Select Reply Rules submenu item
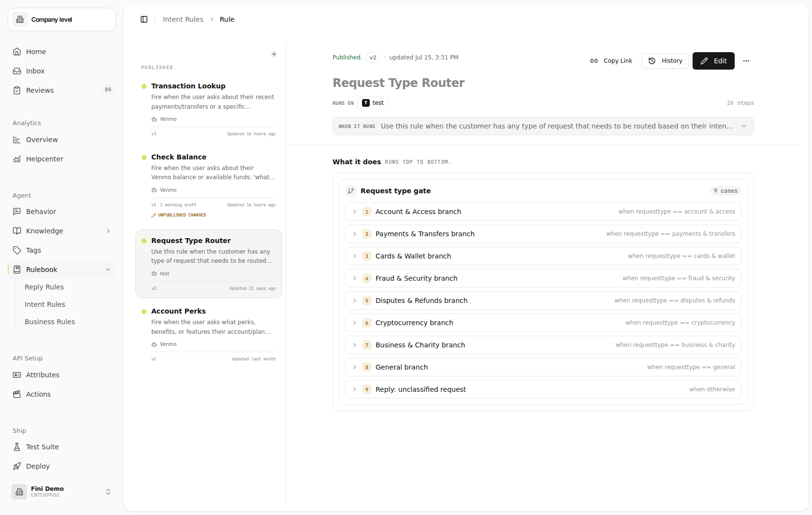 click(x=44, y=287)
